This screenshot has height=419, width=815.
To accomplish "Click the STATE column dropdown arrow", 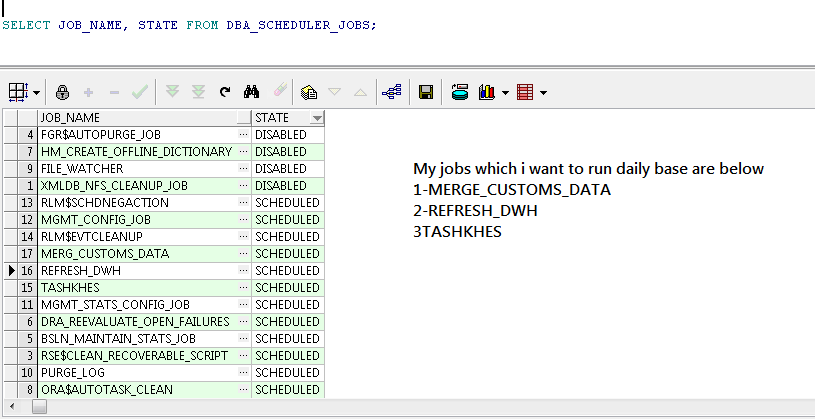I will point(317,118).
